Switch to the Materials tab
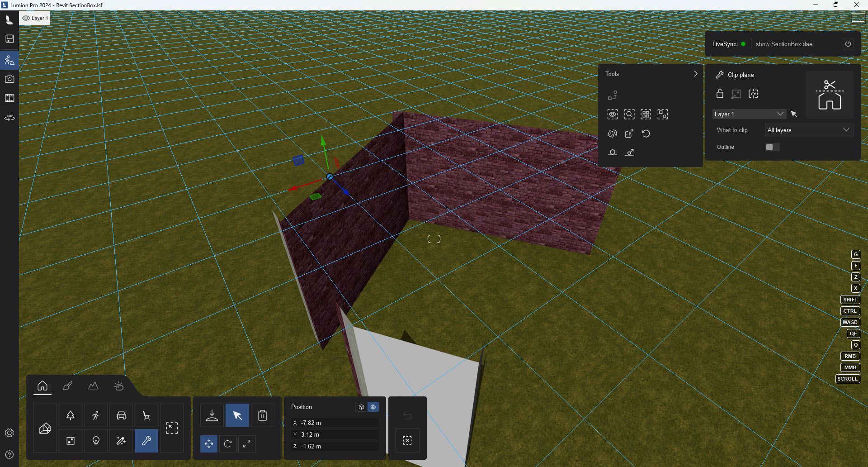This screenshot has height=467, width=868. [67, 386]
